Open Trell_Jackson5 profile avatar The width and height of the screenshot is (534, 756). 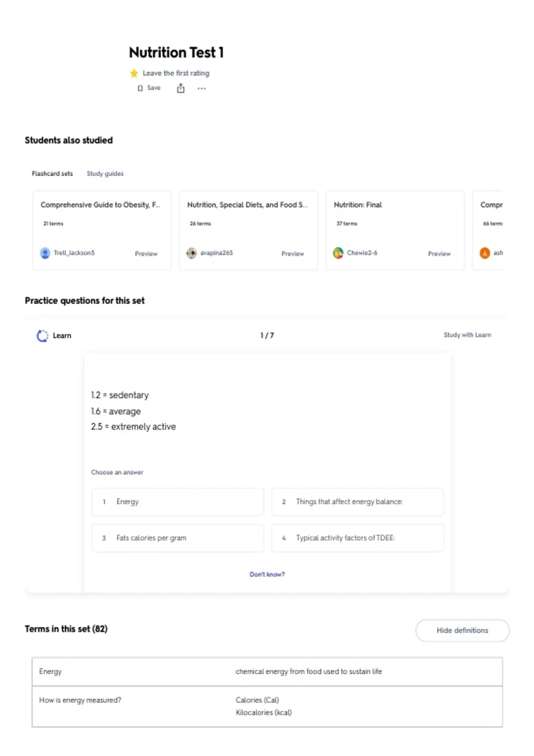pos(45,253)
